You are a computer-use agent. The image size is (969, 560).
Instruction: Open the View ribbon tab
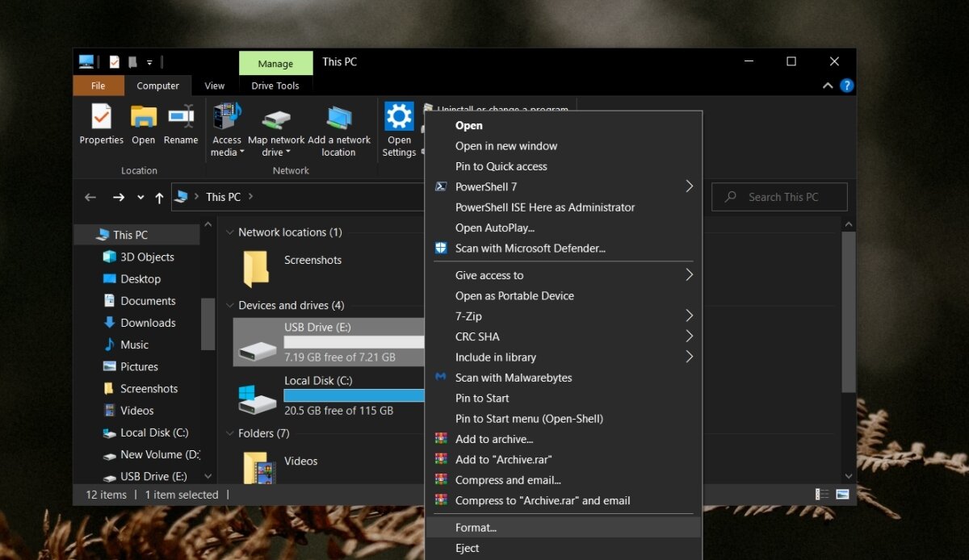point(214,86)
